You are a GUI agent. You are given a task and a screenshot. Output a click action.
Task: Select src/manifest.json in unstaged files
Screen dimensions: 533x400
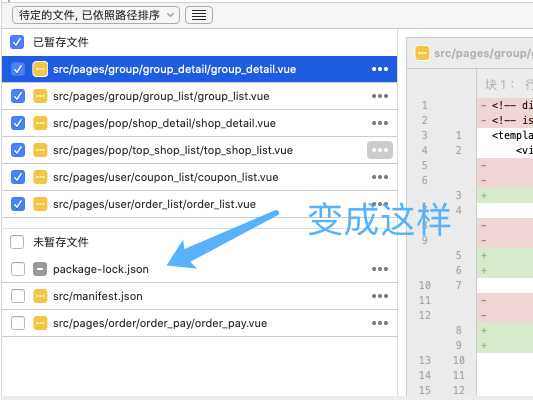200,296
